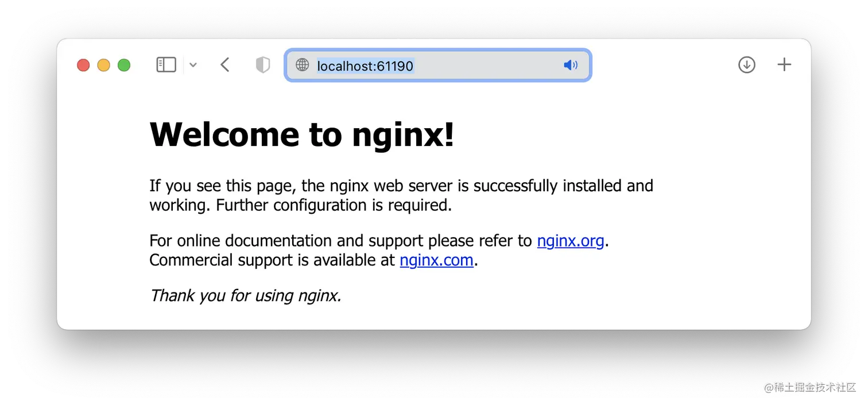Open the sidebar tab group dropdown arrow

(x=193, y=65)
